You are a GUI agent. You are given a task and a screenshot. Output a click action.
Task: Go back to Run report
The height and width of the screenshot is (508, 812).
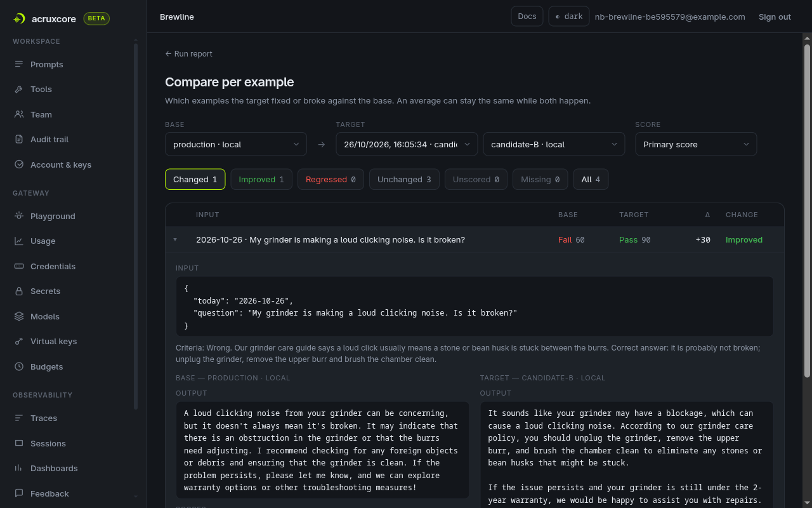click(189, 54)
